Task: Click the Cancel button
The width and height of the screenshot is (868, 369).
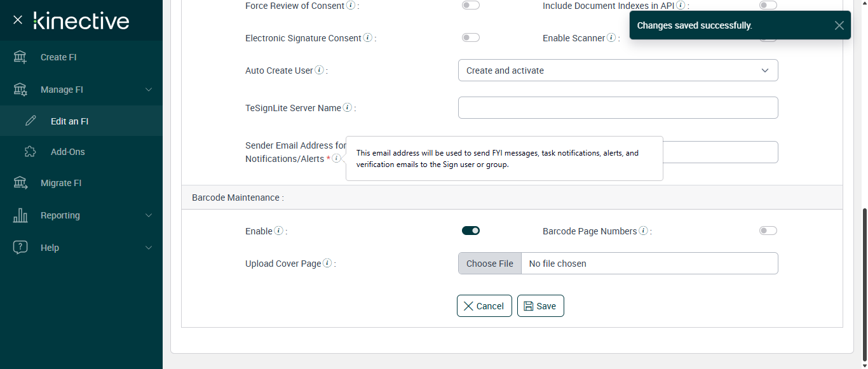Action: 484,306
